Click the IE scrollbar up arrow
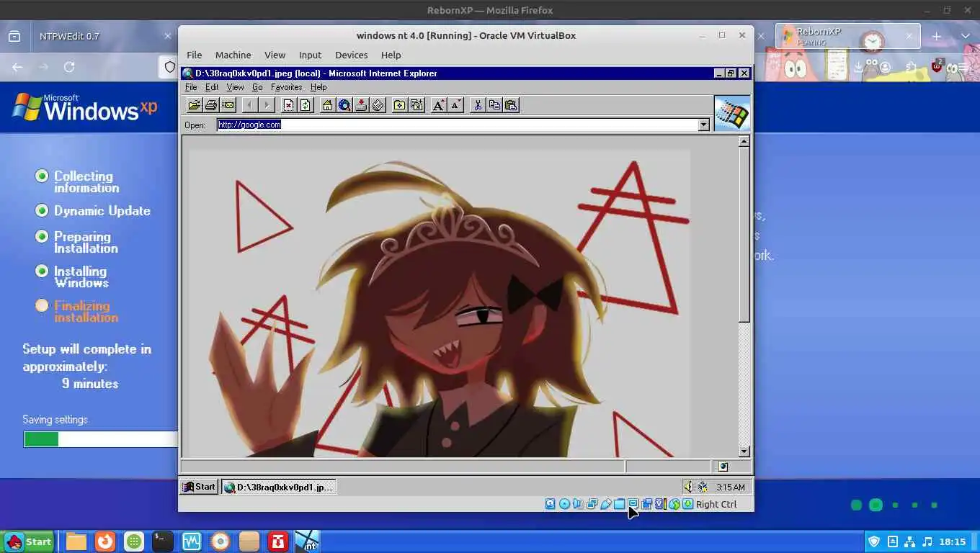Image resolution: width=980 pixels, height=553 pixels. [x=744, y=142]
